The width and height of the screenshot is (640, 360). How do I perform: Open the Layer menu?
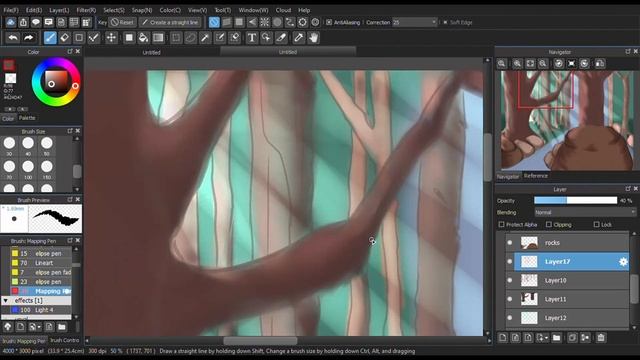point(59,10)
